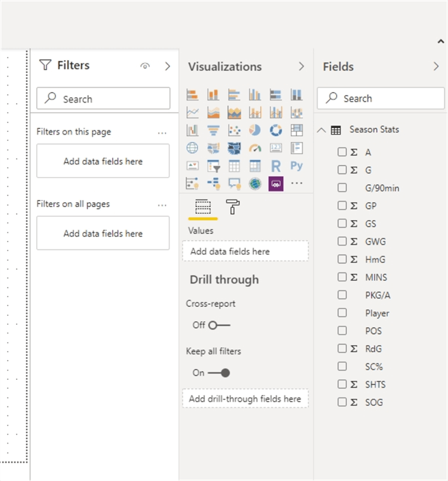Image resolution: width=448 pixels, height=481 pixels.
Task: Insert the Power Apps visual
Action: click(276, 183)
